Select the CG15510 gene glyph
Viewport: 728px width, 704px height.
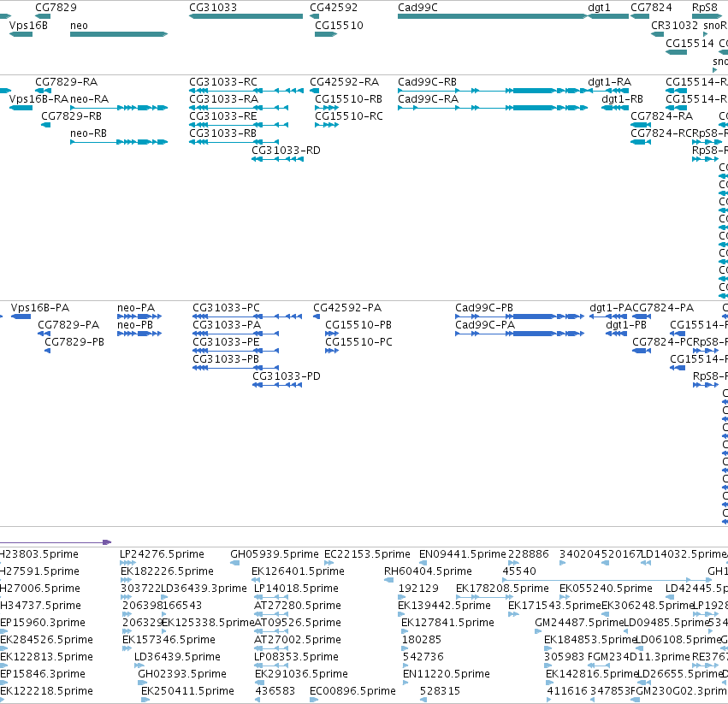pyautogui.click(x=326, y=34)
